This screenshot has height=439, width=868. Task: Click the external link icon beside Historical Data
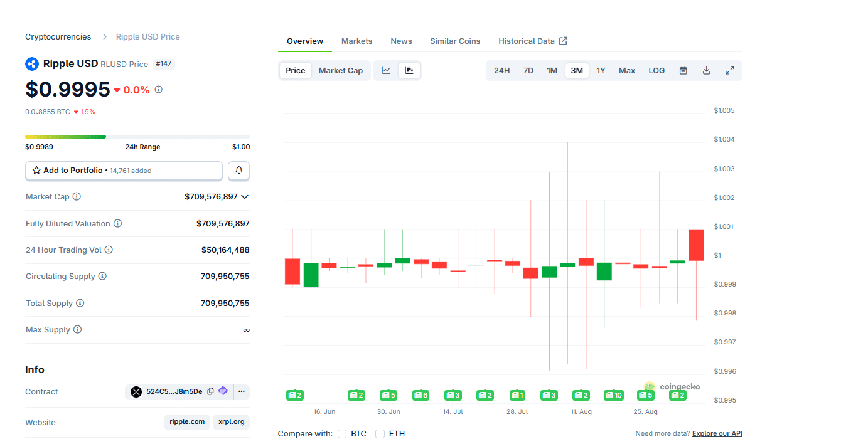pos(563,41)
